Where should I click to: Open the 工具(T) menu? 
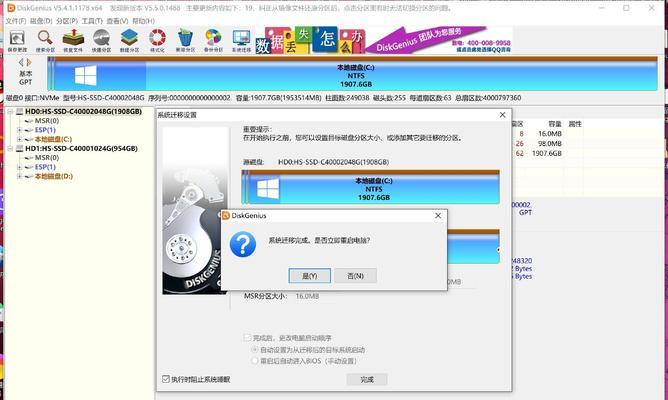coord(92,21)
